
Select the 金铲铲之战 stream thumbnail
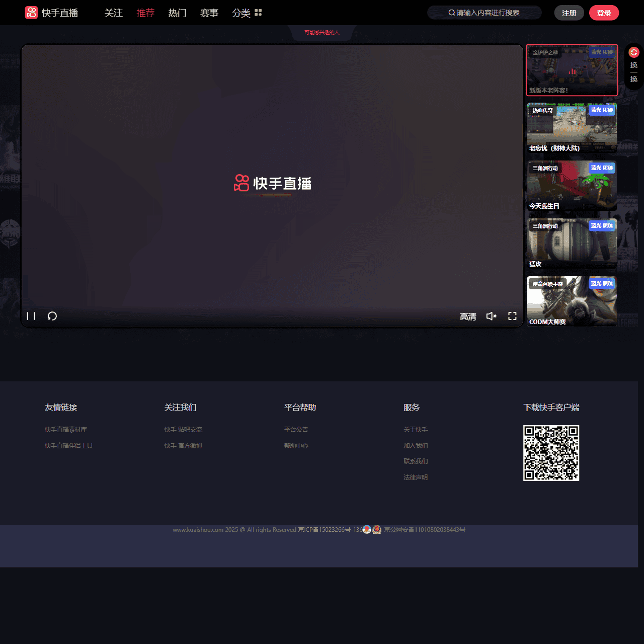tap(572, 70)
